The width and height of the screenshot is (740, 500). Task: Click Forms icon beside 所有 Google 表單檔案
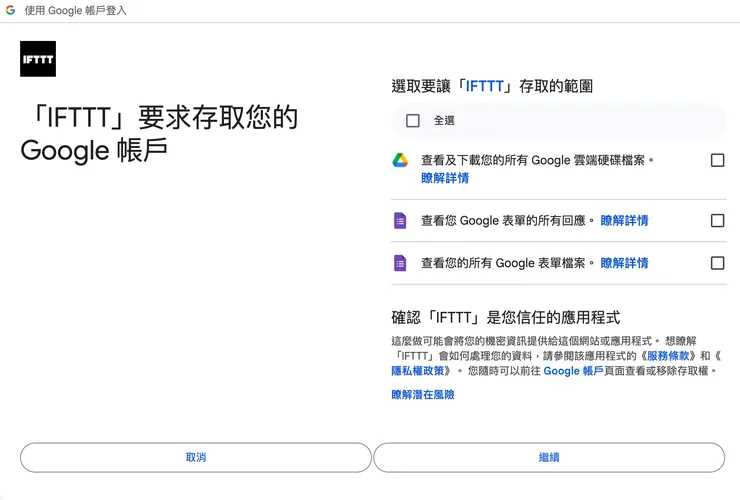(x=400, y=263)
